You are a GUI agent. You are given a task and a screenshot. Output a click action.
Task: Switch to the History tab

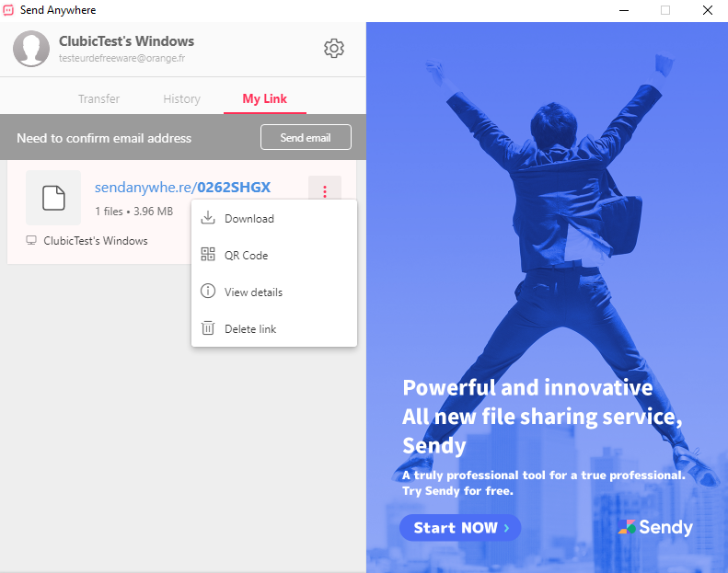tap(181, 98)
